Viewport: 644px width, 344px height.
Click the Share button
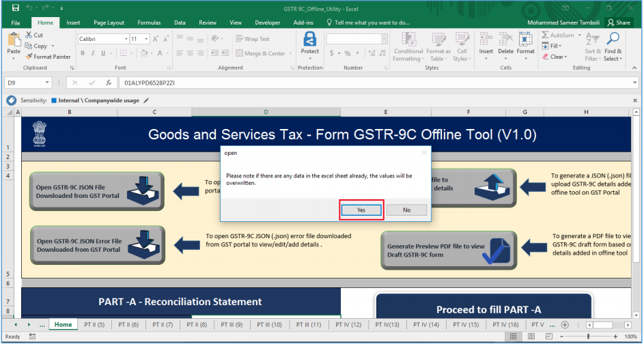(x=619, y=23)
